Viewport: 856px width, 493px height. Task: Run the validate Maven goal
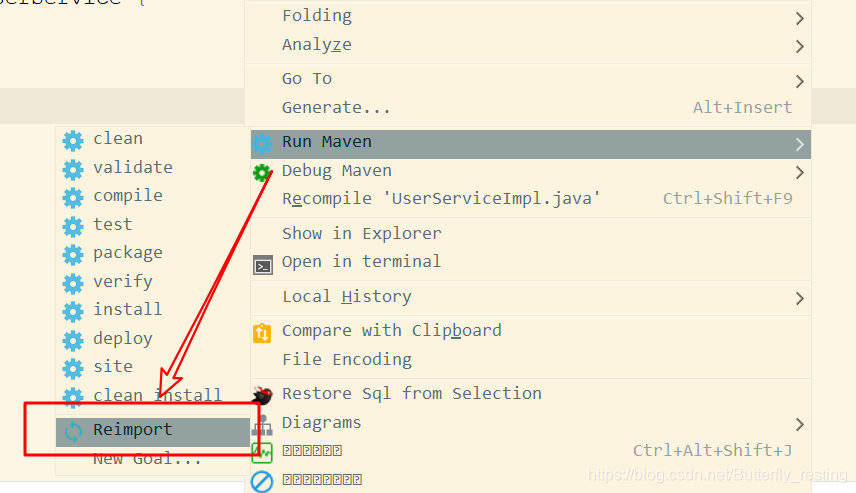pos(153,168)
